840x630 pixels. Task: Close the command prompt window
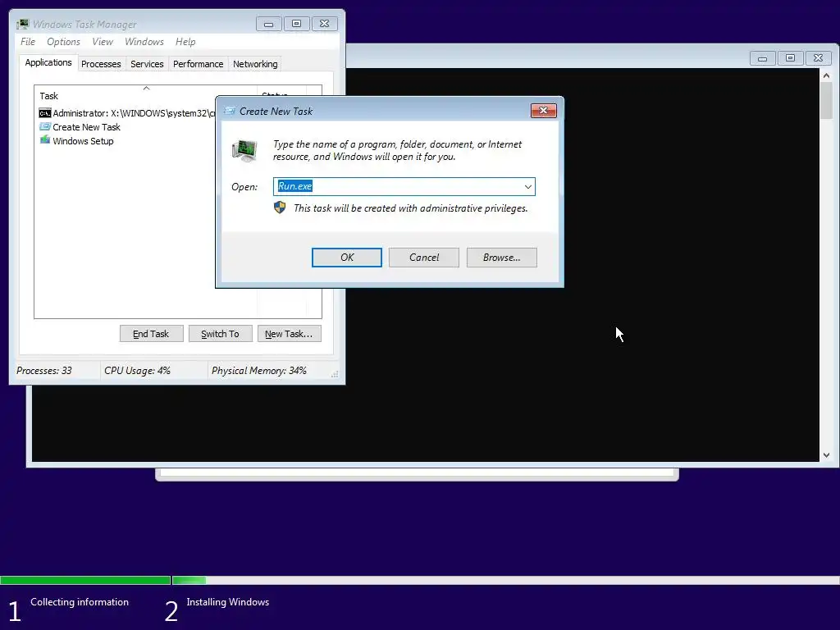(818, 58)
